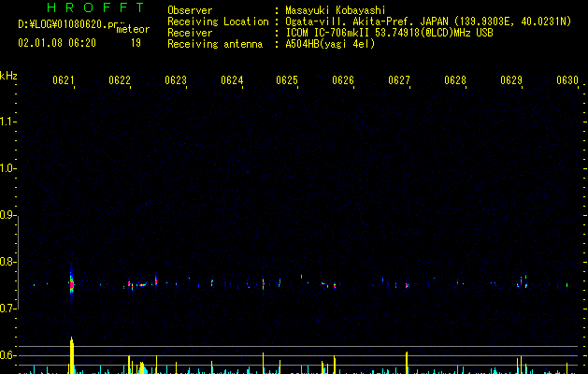Click the Observer label
Viewport: 588px width, 374px height.
click(190, 10)
